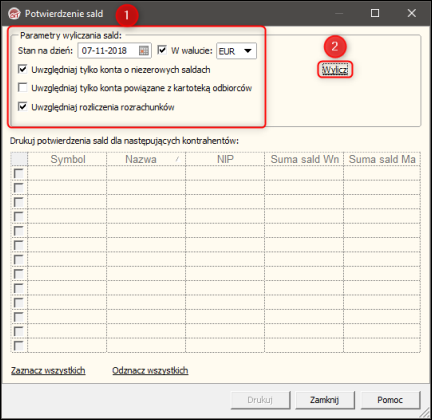Disable Uwzględniaj rozliczenia rozrachunków checkbox
Image resolution: width=432 pixels, height=420 pixels.
click(23, 107)
